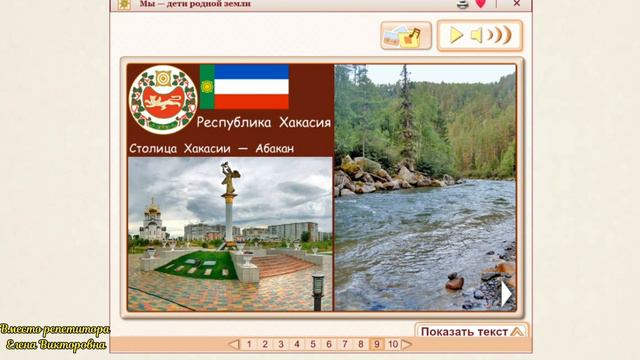Go to next page arrow
The image size is (640, 360).
pyautogui.click(x=407, y=344)
